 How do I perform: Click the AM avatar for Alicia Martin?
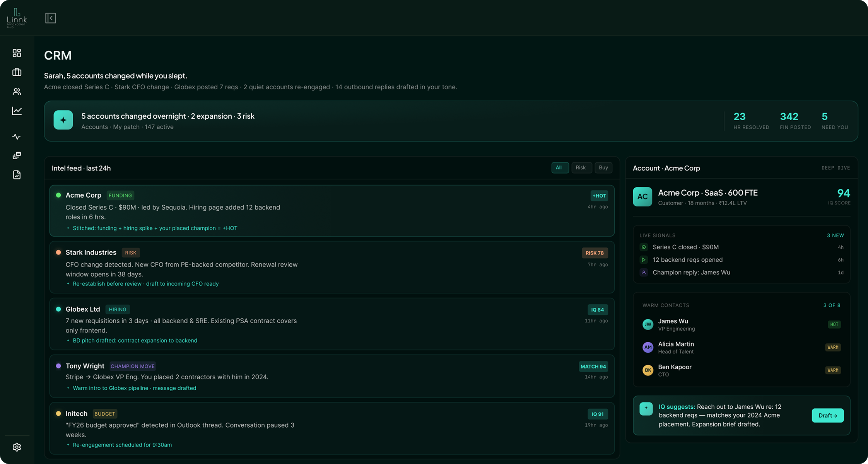648,347
